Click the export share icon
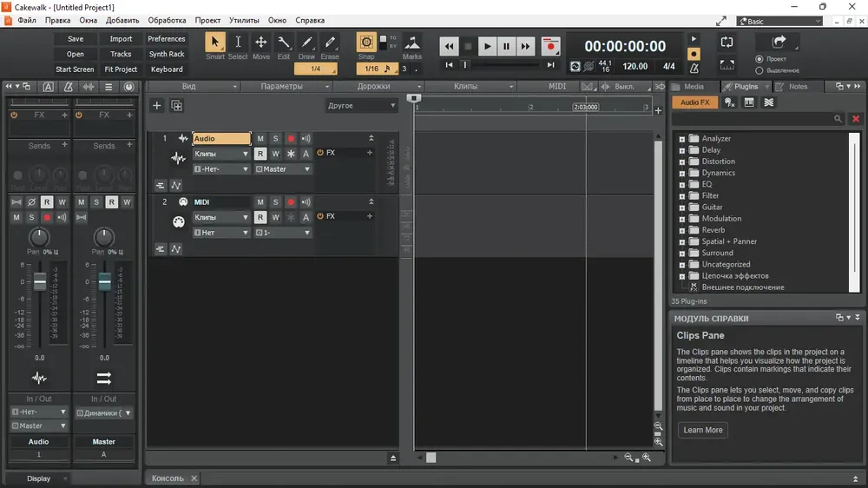 point(779,42)
